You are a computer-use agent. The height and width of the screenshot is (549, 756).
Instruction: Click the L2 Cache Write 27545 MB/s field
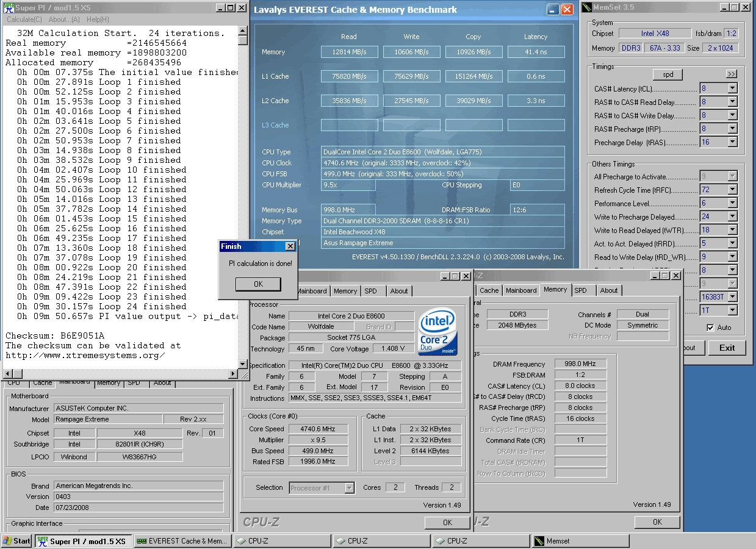(411, 101)
